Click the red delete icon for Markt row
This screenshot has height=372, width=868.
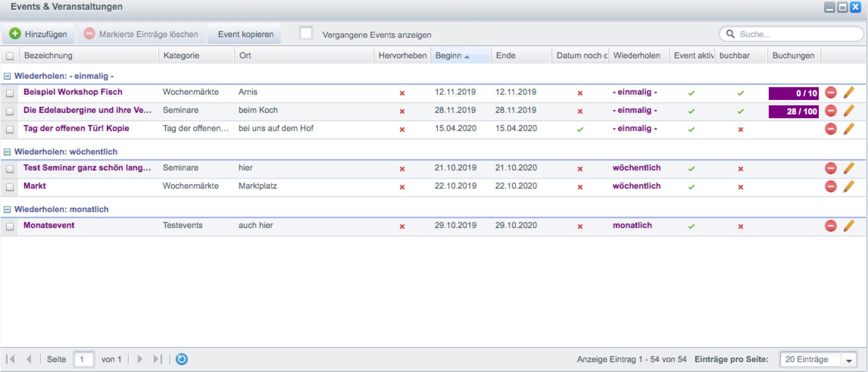[831, 186]
